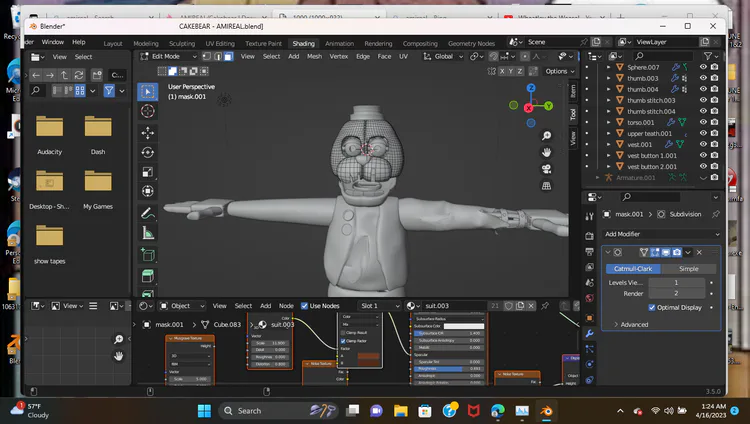Open the Mesh menu in viewport header
750x424 pixels.
coord(314,56)
